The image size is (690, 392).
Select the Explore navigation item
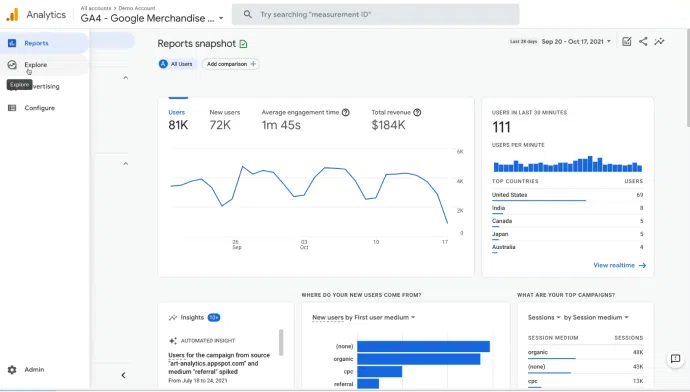(x=44, y=65)
